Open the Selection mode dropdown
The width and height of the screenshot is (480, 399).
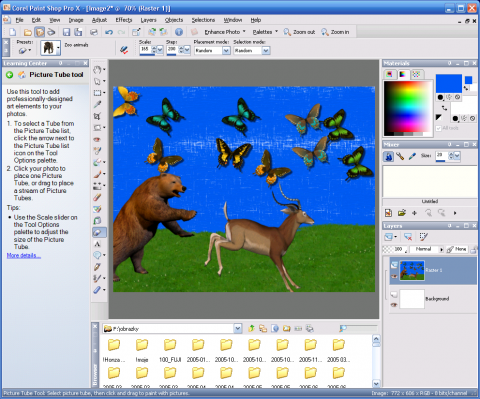[266, 51]
